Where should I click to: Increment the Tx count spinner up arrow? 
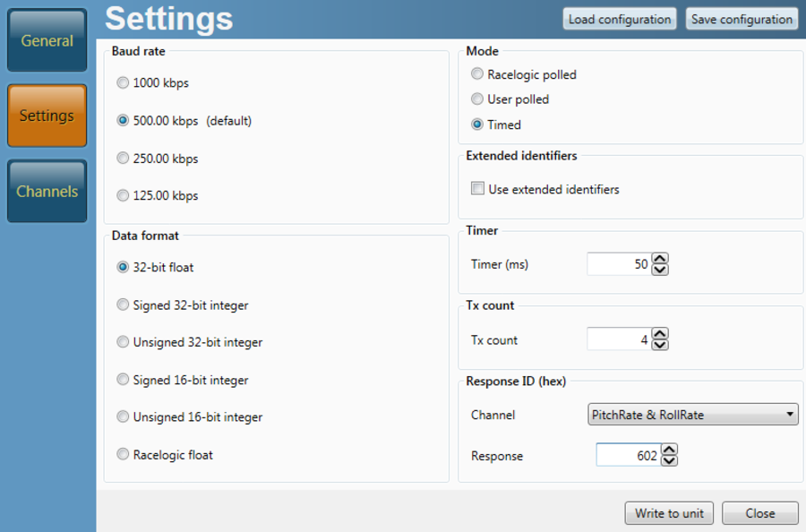click(x=660, y=334)
